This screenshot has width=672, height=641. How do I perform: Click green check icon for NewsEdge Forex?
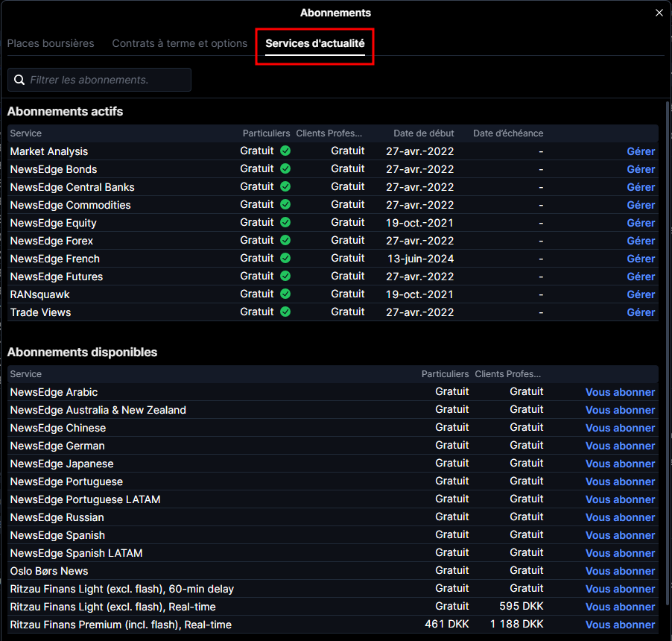(x=285, y=240)
